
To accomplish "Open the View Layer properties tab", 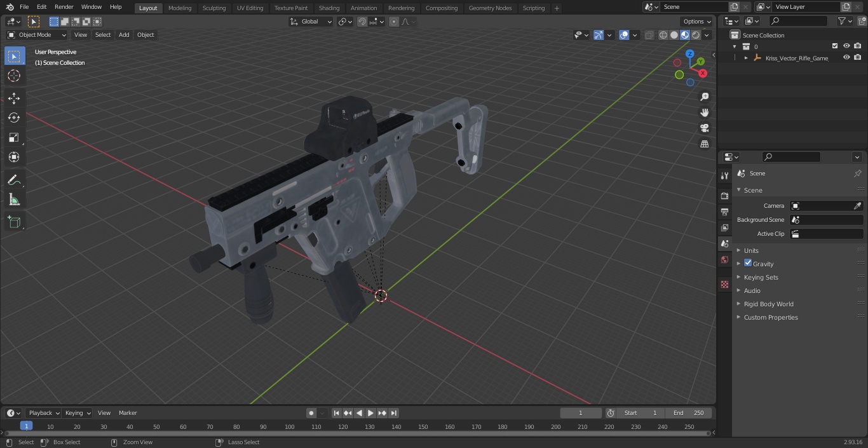I will pyautogui.click(x=724, y=227).
